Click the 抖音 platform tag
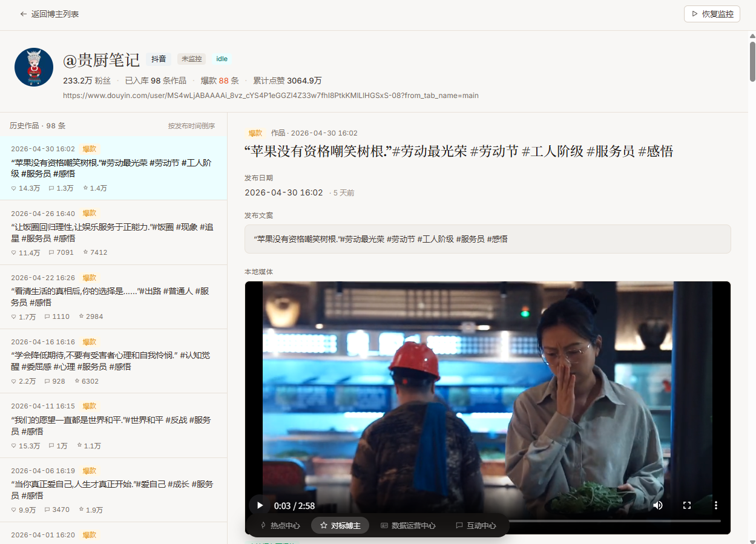This screenshot has width=756, height=544. coord(159,59)
